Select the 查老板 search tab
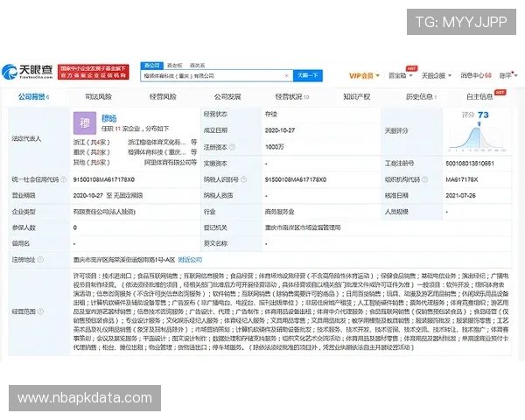The image size is (525, 420). (174, 66)
